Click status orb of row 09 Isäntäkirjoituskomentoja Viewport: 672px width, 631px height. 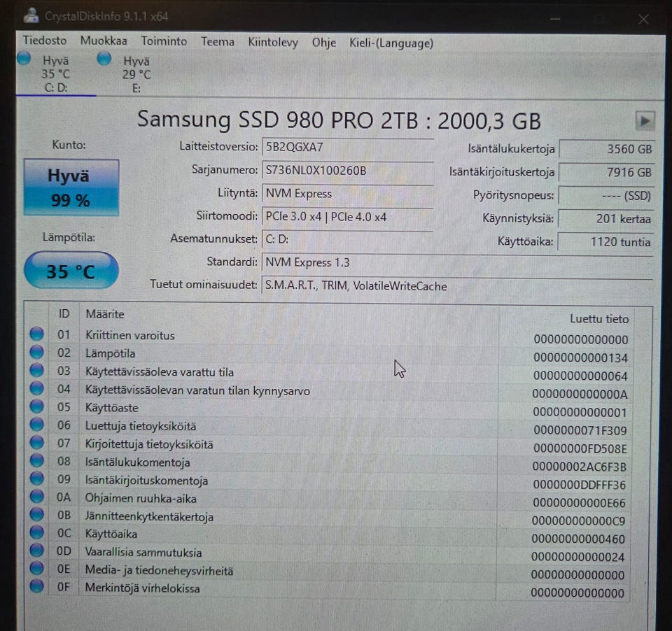point(37,478)
